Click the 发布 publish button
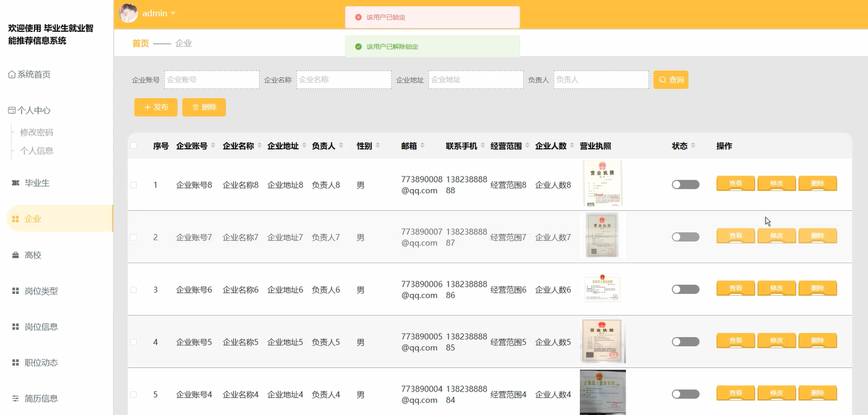Viewport: 868px width, 415px height. (x=156, y=107)
